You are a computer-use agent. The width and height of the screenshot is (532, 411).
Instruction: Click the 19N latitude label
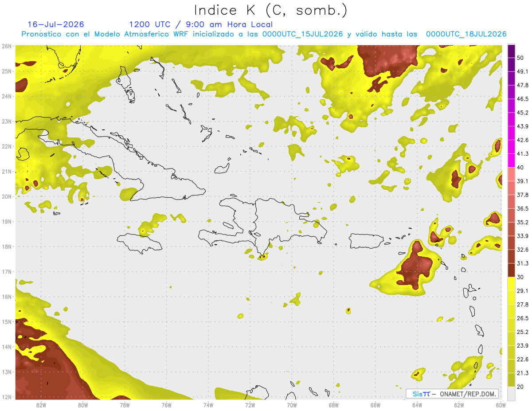point(7,222)
